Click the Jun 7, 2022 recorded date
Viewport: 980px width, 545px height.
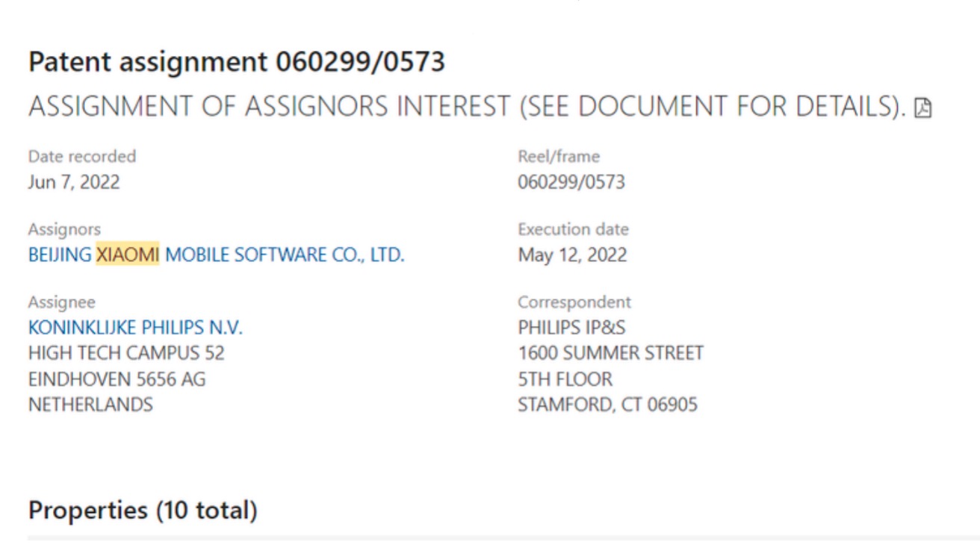[74, 182]
